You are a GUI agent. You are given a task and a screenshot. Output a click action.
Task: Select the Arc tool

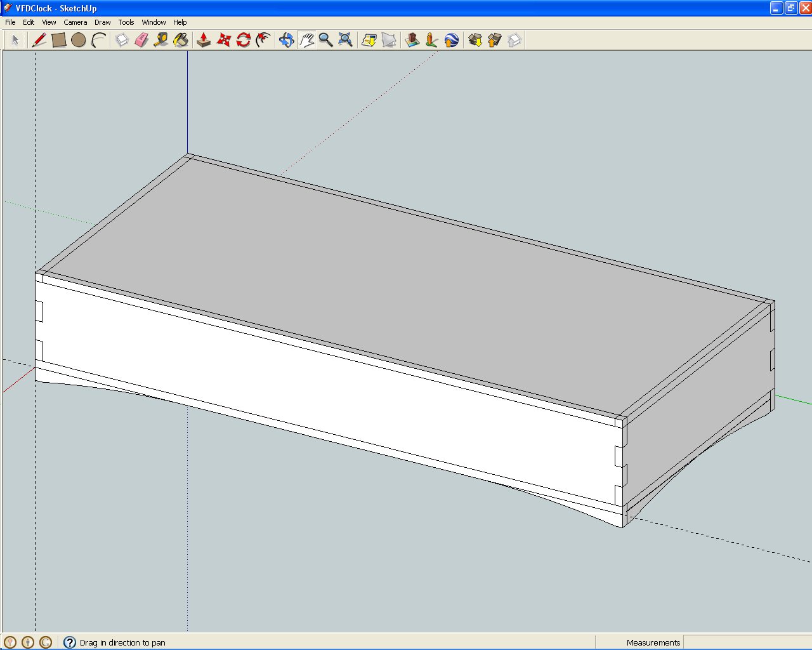98,40
